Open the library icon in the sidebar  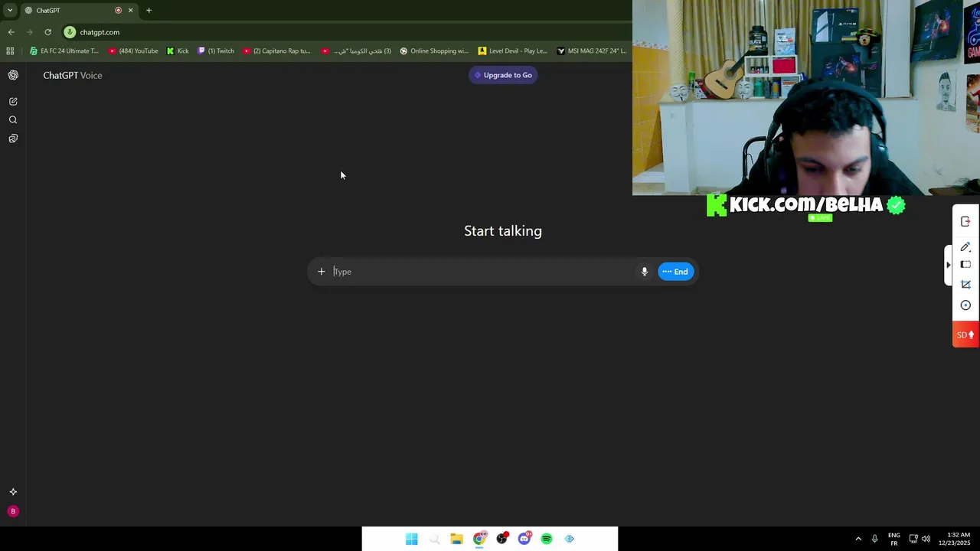tap(13, 139)
